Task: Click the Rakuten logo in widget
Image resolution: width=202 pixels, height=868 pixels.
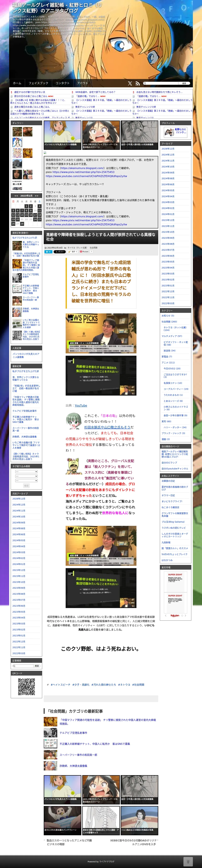Action: click(175, 616)
